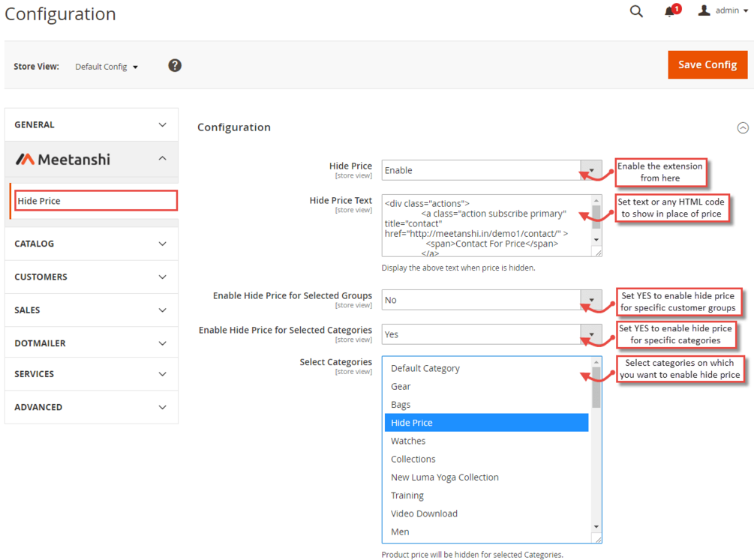This screenshot has width=754, height=560.
Task: Open the notifications bell
Action: coord(670,11)
